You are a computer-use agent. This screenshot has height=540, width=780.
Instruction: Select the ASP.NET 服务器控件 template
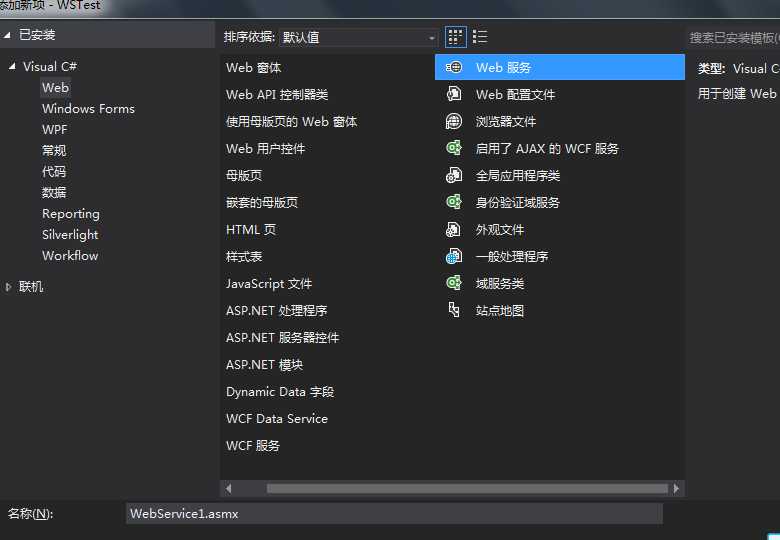pos(283,338)
